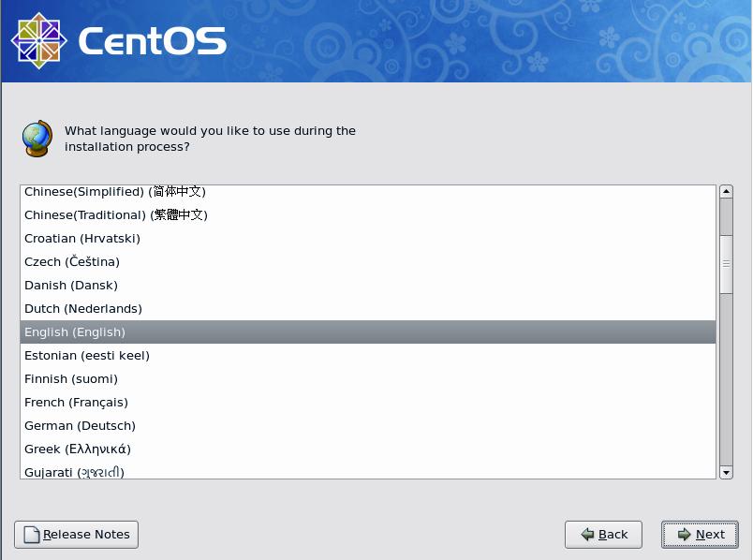Select Czech (Čeština) language

click(187, 261)
